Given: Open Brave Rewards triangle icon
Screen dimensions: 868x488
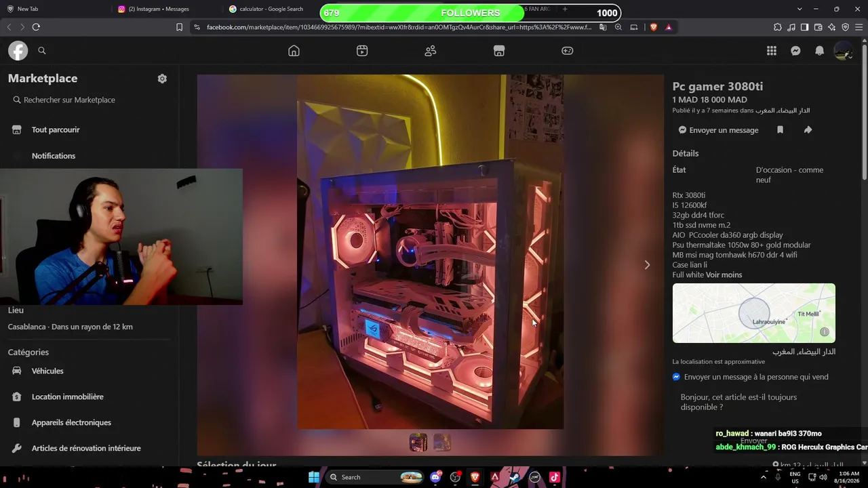Looking at the screenshot, I should (x=669, y=27).
